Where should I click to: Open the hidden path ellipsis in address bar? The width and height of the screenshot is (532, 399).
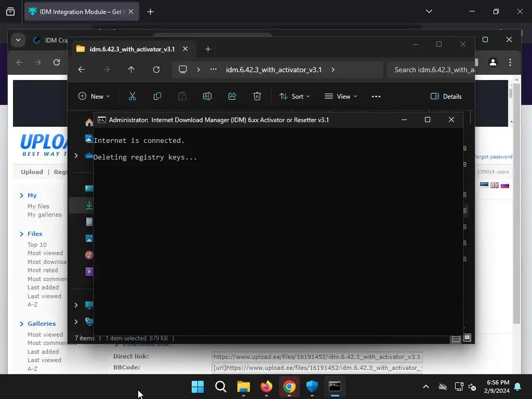click(x=214, y=69)
